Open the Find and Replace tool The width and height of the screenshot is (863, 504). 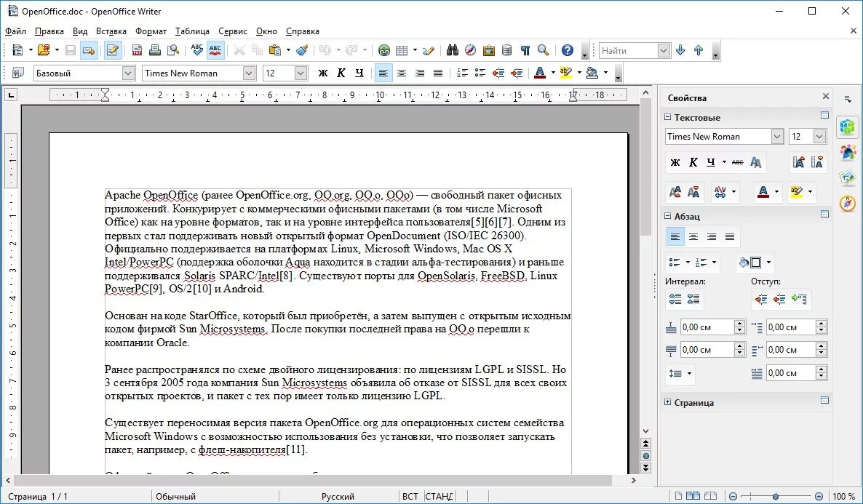click(x=452, y=50)
